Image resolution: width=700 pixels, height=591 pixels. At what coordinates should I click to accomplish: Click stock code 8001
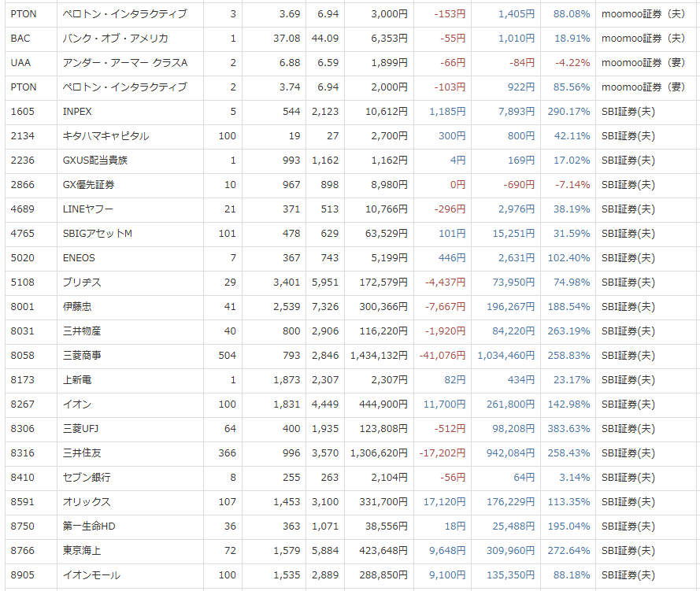pos(22,307)
